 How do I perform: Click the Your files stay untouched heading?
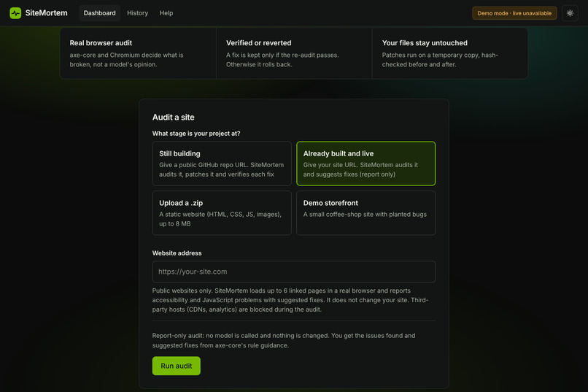[425, 43]
